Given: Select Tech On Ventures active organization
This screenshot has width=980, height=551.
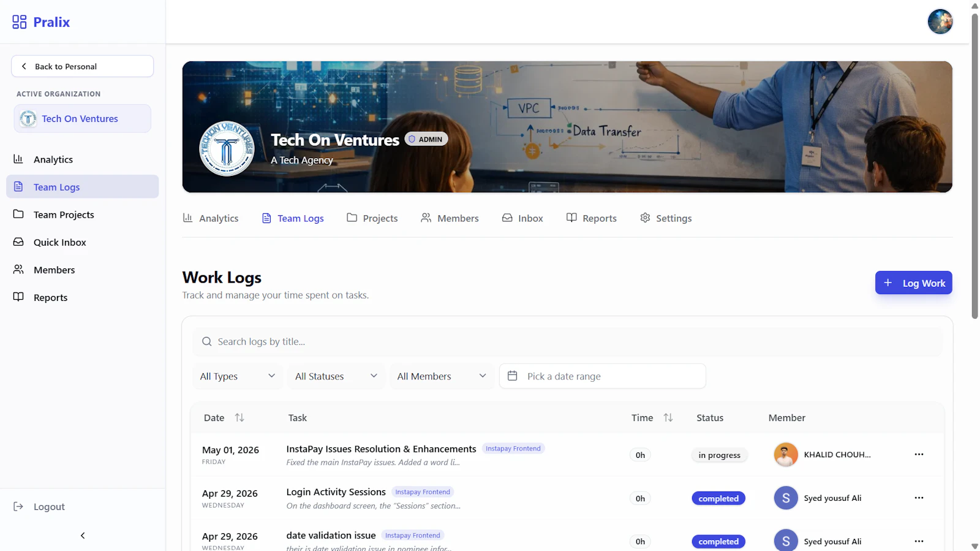Looking at the screenshot, I should (x=82, y=118).
